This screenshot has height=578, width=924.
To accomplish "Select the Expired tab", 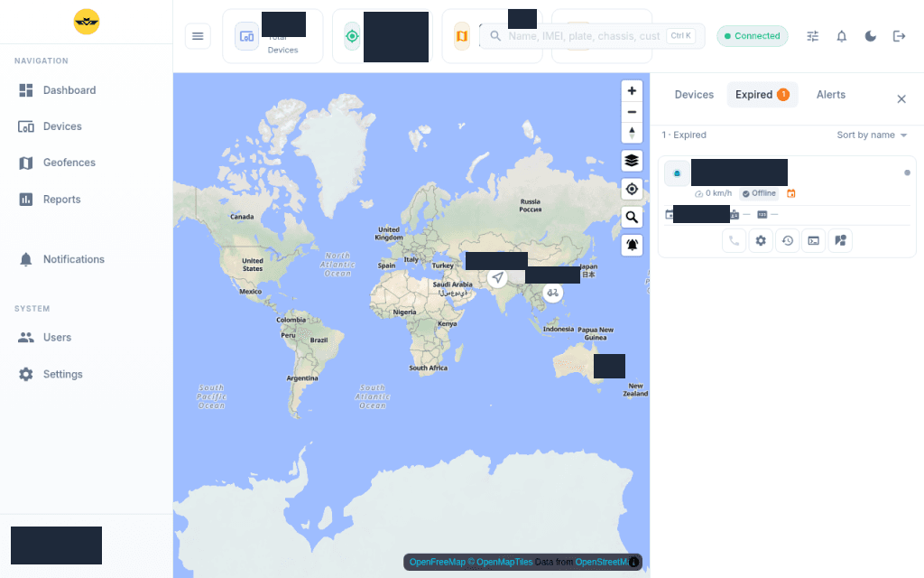I will click(x=762, y=95).
